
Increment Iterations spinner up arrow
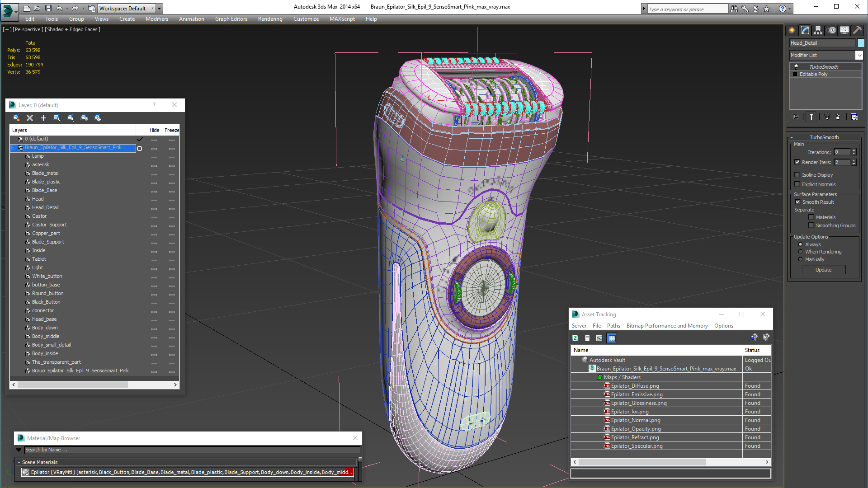point(854,150)
